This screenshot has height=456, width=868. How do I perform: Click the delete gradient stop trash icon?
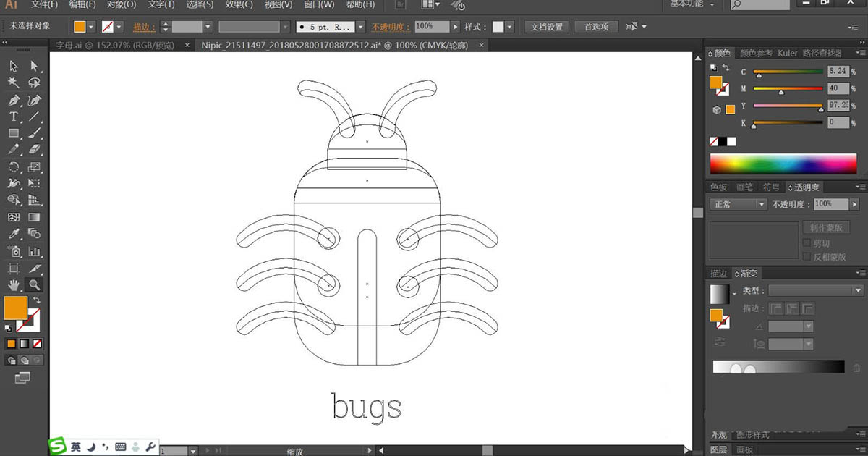[x=856, y=368]
